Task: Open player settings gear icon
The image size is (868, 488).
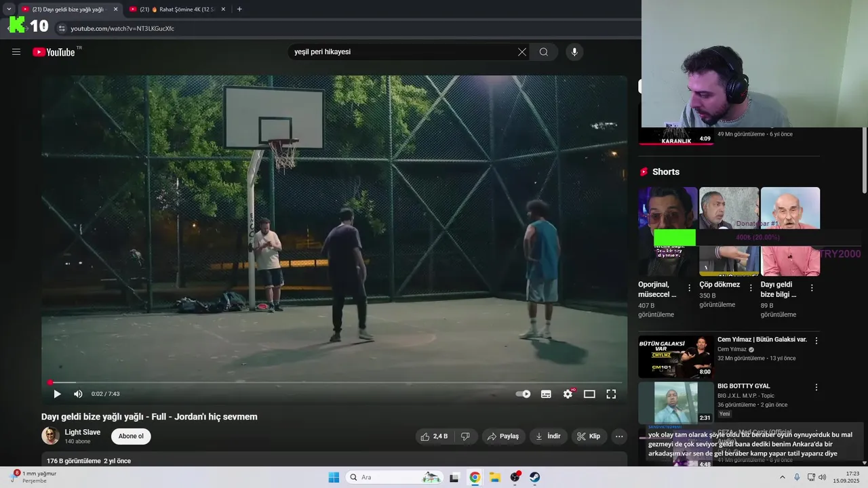Action: point(568,394)
